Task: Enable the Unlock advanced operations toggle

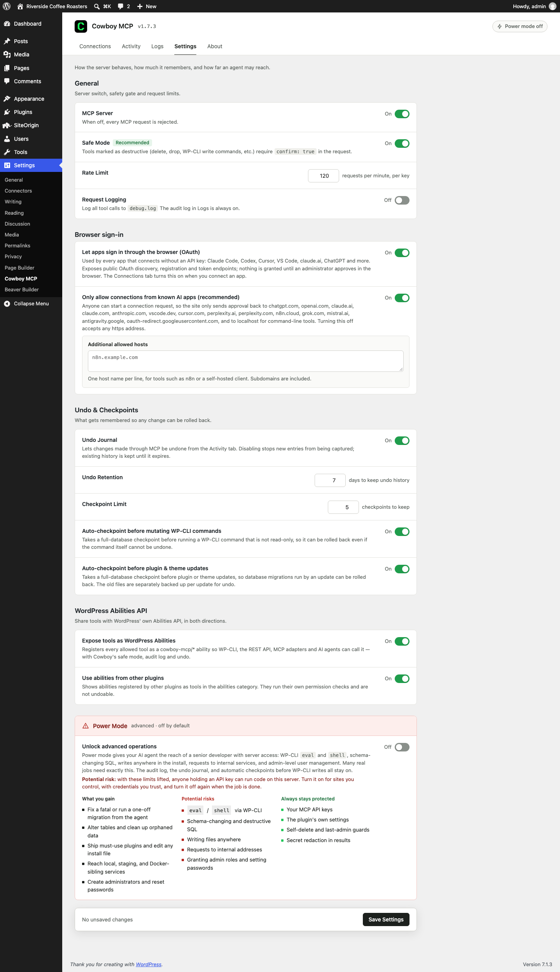Action: pyautogui.click(x=402, y=747)
